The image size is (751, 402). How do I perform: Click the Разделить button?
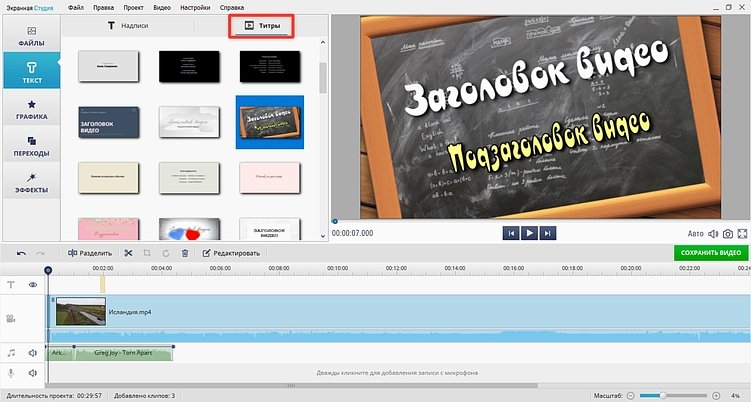point(90,253)
